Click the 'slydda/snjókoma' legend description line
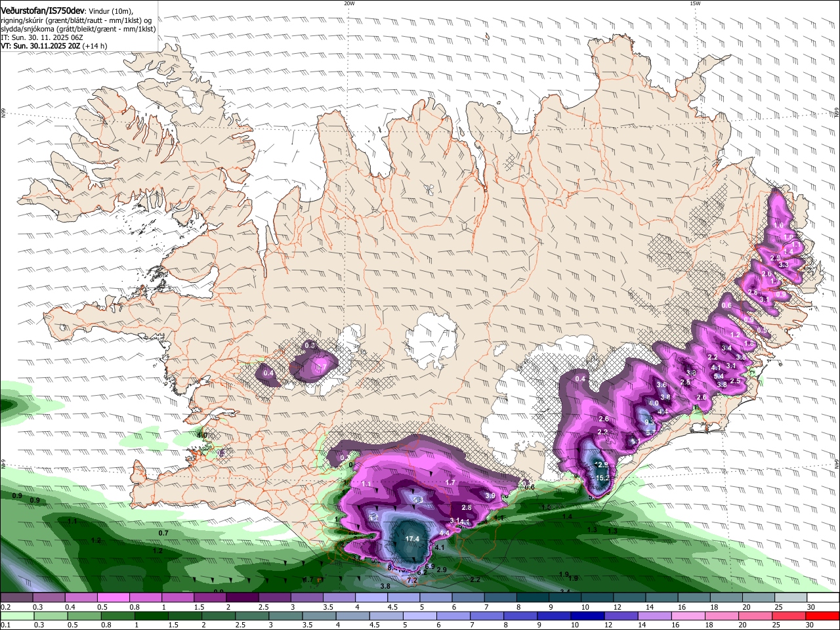This screenshot has width=840, height=630. pyautogui.click(x=78, y=29)
